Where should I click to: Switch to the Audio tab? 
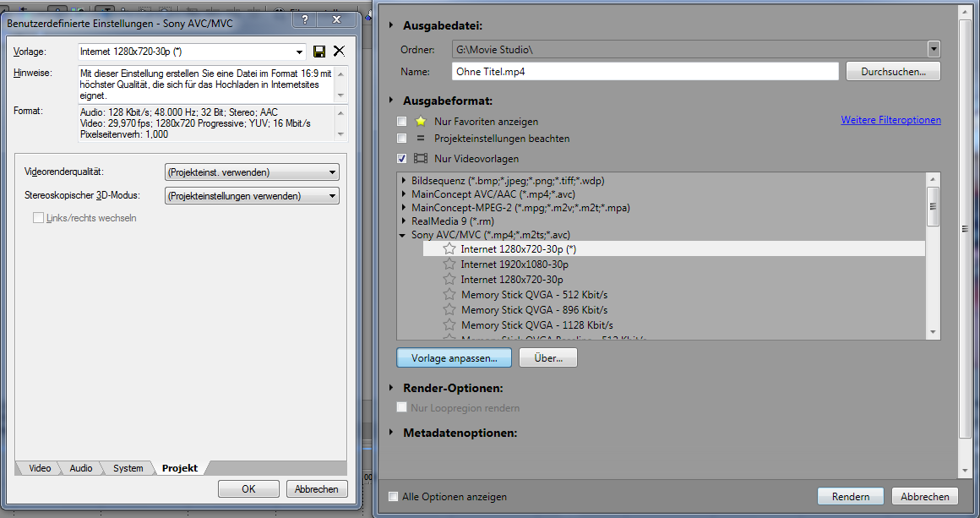[x=80, y=468]
